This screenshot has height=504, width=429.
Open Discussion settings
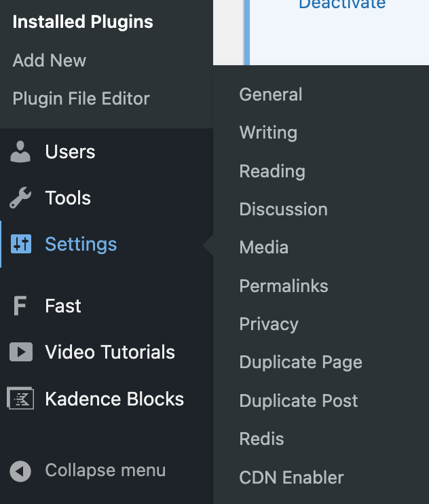[x=284, y=209]
